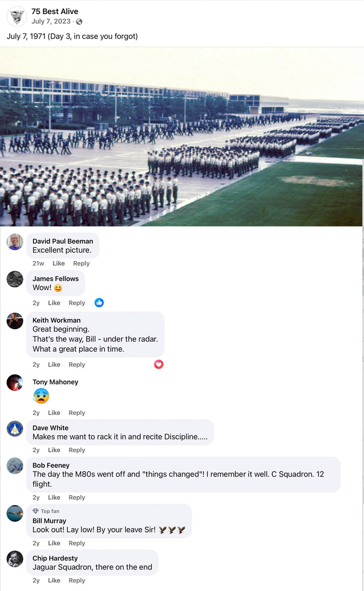The width and height of the screenshot is (364, 591).
Task: Like Chip Hardesty's Jaguar Squadron comment
Action: tap(54, 581)
